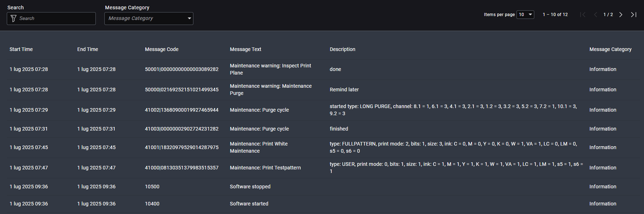Click the Message Text column header
644x214 pixels.
click(x=245, y=49)
